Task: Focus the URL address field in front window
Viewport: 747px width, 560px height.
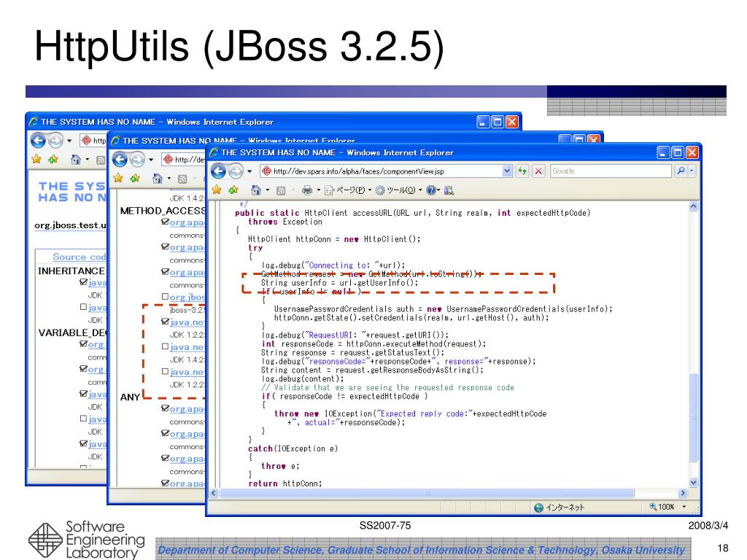Action: point(387,171)
